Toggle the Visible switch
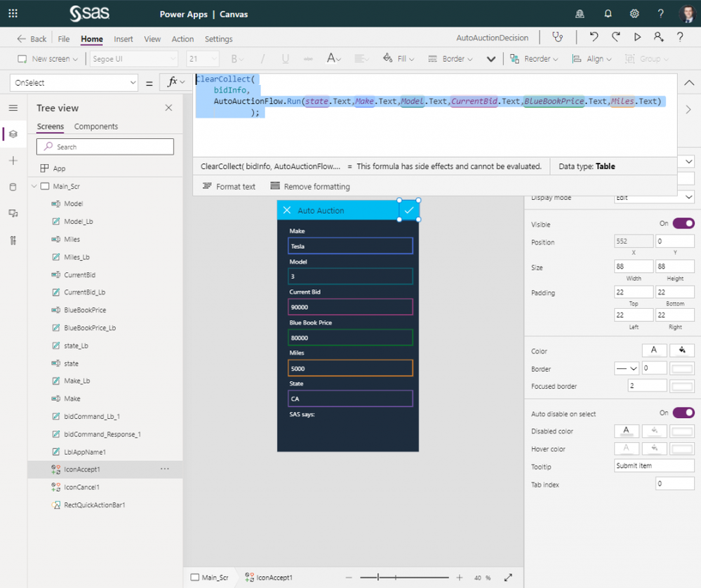The height and width of the screenshot is (588, 701). coord(683,224)
